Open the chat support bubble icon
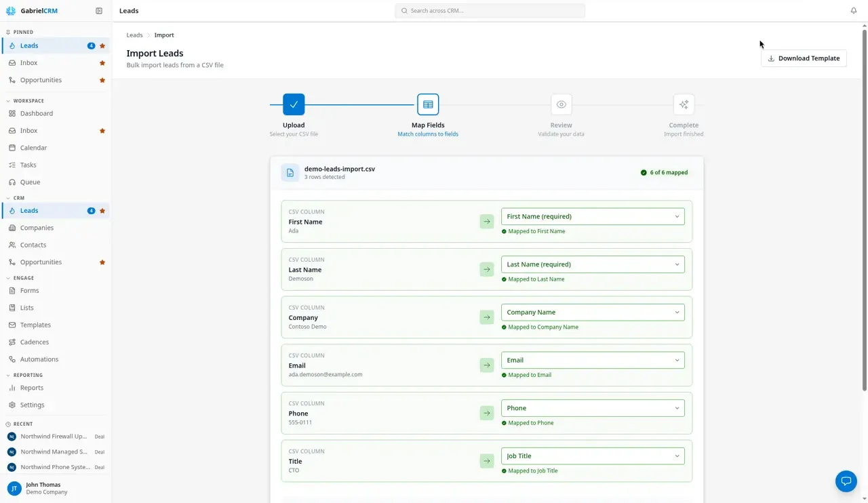Viewport: 868px width, 503px height. pos(846,481)
